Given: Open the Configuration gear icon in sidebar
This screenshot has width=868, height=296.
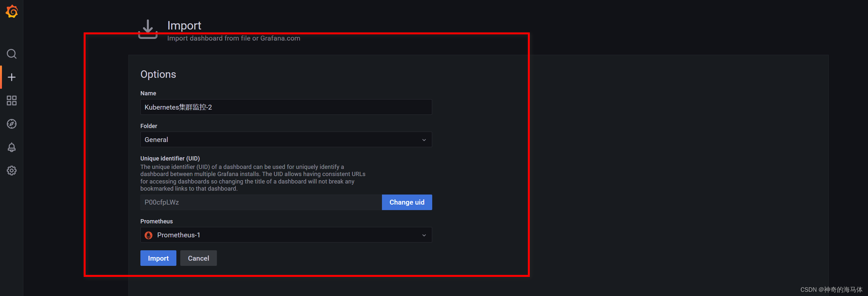Looking at the screenshot, I should [x=11, y=171].
